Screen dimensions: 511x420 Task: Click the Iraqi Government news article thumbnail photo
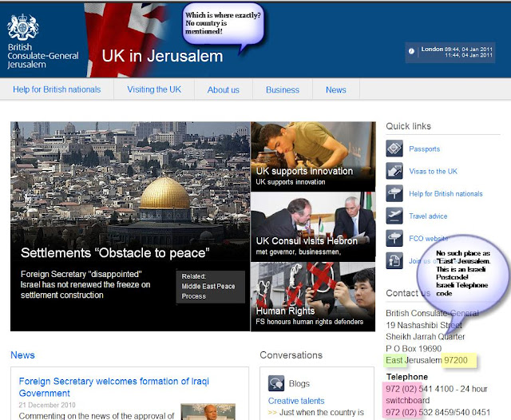208,411
